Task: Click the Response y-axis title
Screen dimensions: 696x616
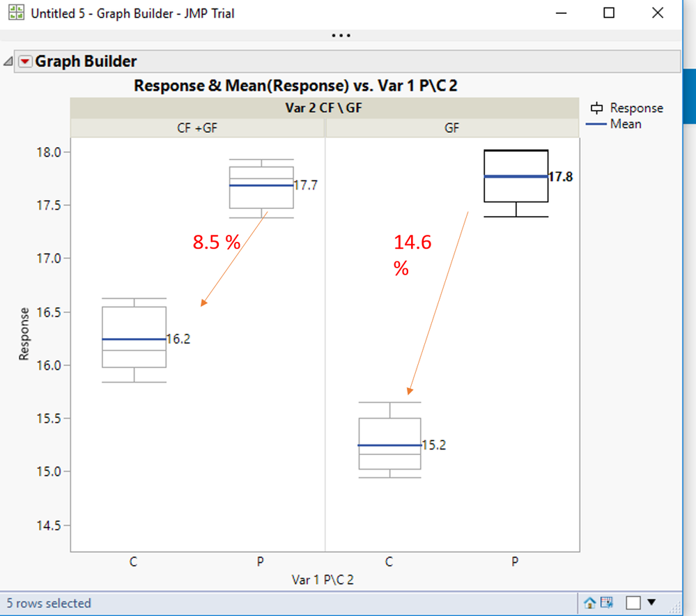Action: click(x=24, y=334)
